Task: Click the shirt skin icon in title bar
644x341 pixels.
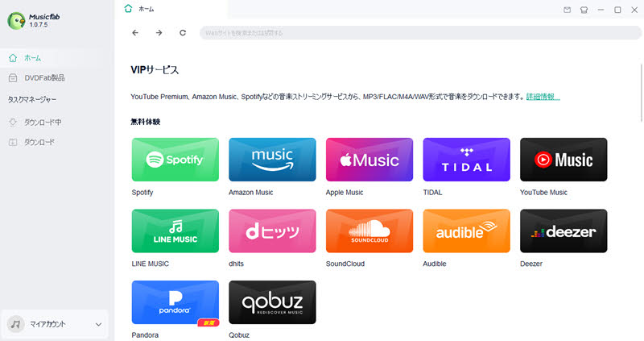Action: [x=584, y=10]
